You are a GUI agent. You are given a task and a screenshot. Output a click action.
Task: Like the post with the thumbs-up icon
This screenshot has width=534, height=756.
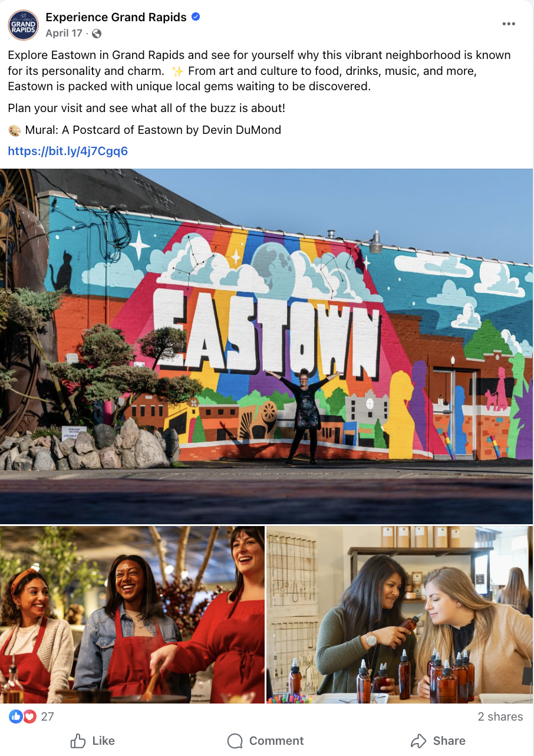pos(78,741)
